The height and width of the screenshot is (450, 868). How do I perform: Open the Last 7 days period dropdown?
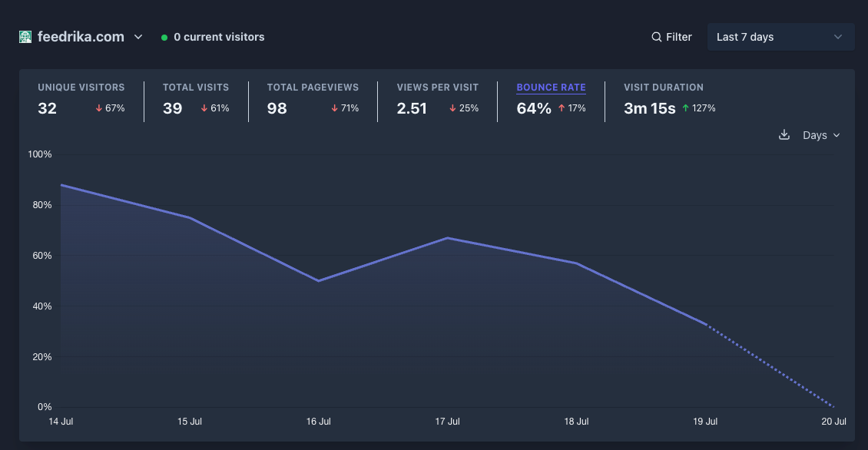(x=780, y=37)
